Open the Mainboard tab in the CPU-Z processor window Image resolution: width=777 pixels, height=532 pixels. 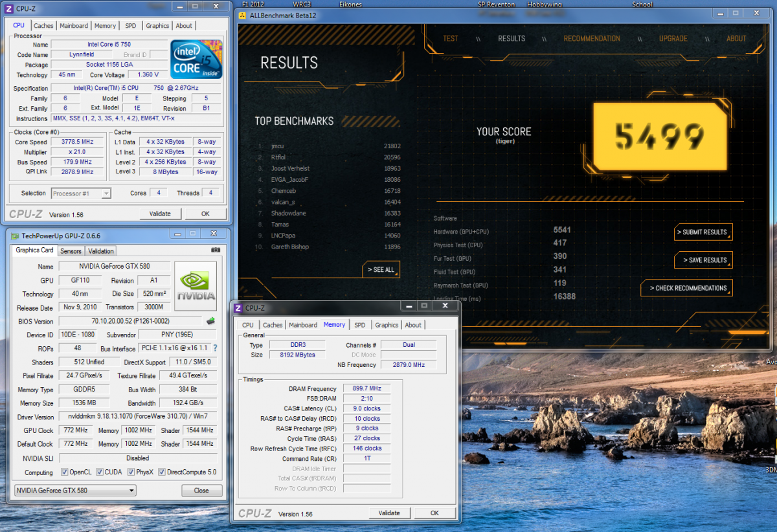[x=74, y=26]
